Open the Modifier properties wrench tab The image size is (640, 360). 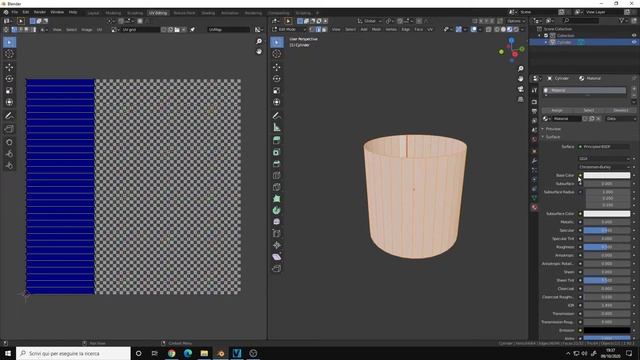534,161
